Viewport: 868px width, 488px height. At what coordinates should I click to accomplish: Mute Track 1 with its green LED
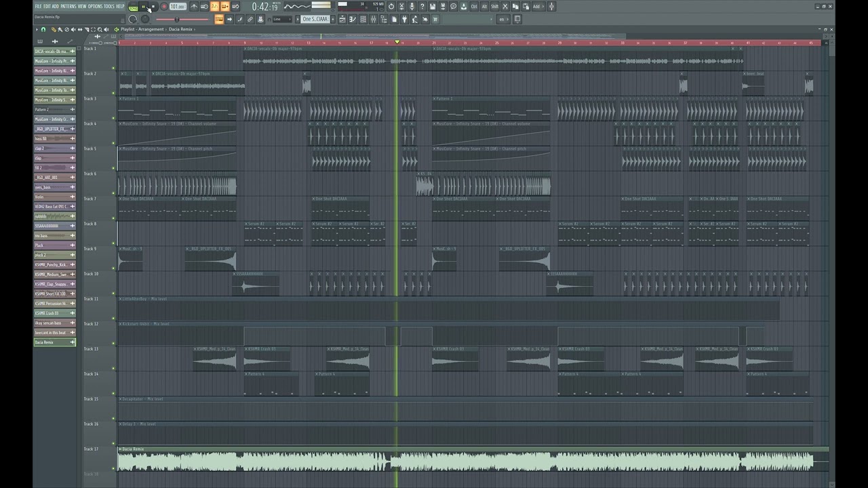click(x=113, y=67)
